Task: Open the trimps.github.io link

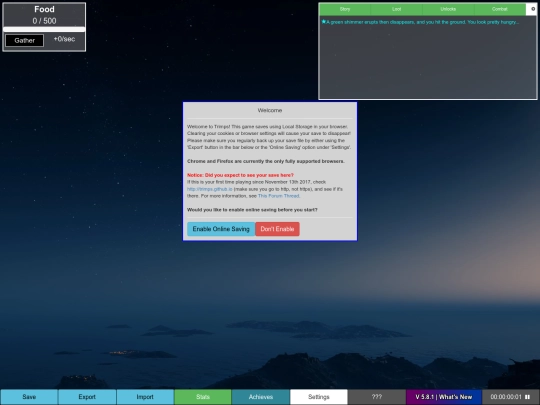Action: 210,189
